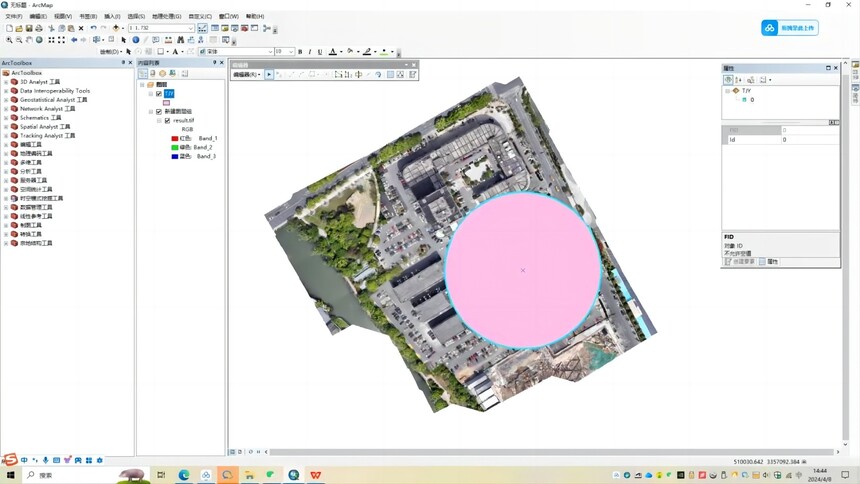The width and height of the screenshot is (860, 484).
Task: Open the Geoprocessing (G) menu
Action: click(x=166, y=16)
